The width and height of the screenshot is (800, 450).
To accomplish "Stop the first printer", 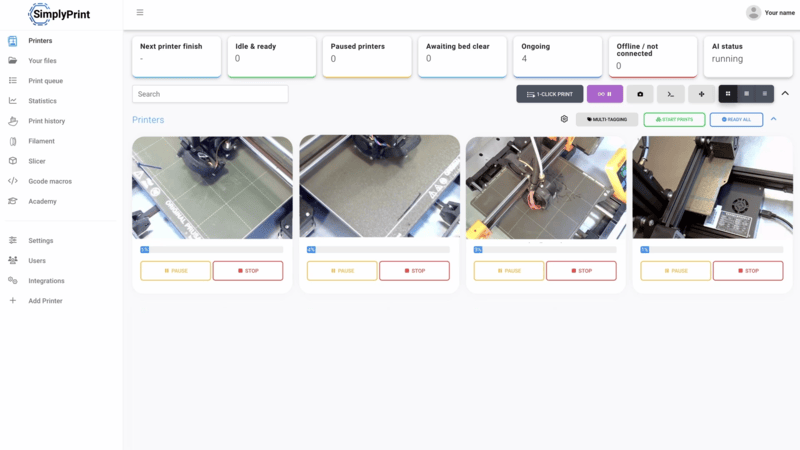I will point(248,271).
